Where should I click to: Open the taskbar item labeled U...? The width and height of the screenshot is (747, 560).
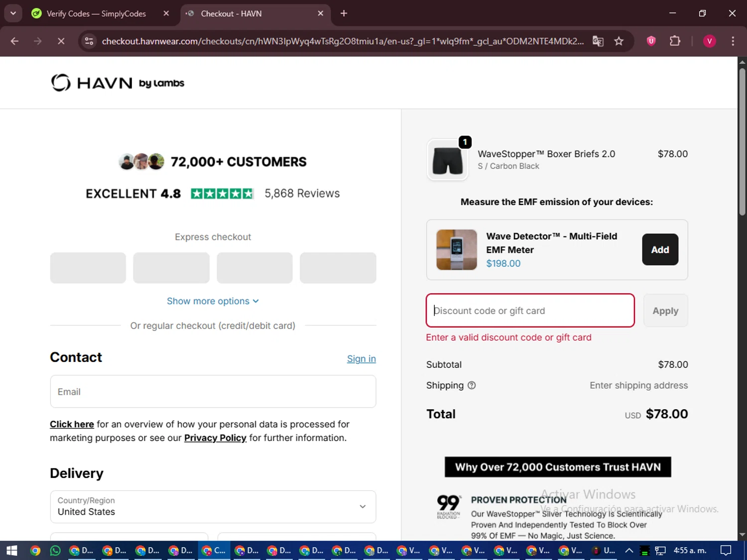603,551
